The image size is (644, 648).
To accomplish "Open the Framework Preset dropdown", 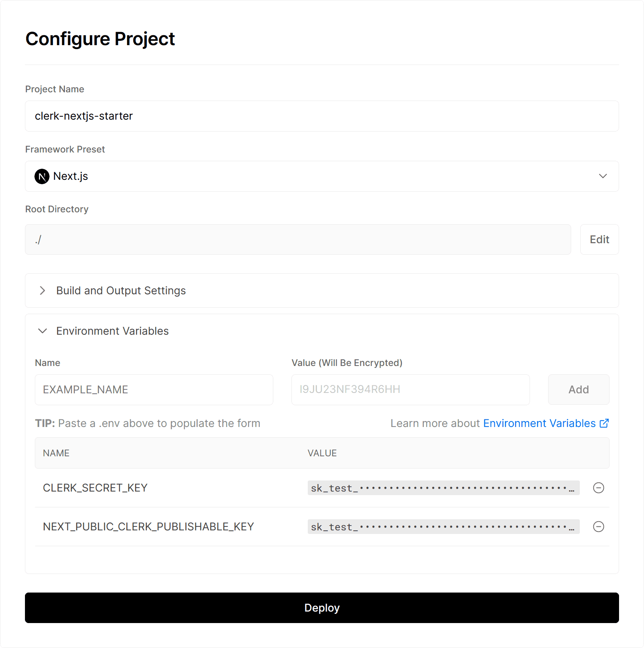I will pyautogui.click(x=603, y=176).
